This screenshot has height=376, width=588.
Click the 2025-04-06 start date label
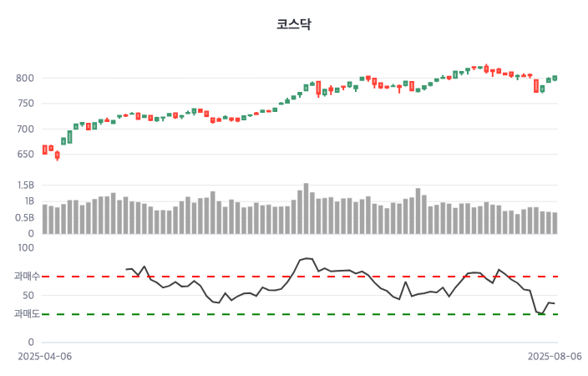[45, 356]
